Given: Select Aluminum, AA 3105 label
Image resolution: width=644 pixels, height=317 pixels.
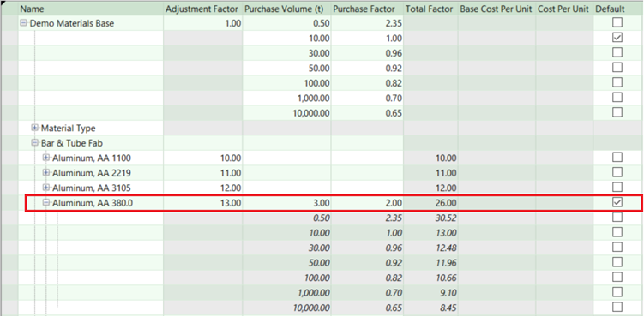Looking at the screenshot, I should pyautogui.click(x=92, y=188).
